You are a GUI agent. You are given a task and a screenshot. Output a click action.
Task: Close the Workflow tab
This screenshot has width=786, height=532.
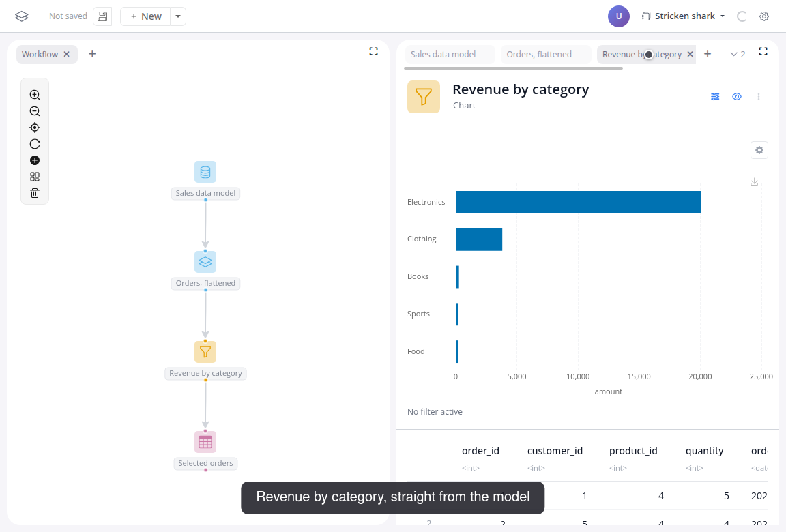67,54
